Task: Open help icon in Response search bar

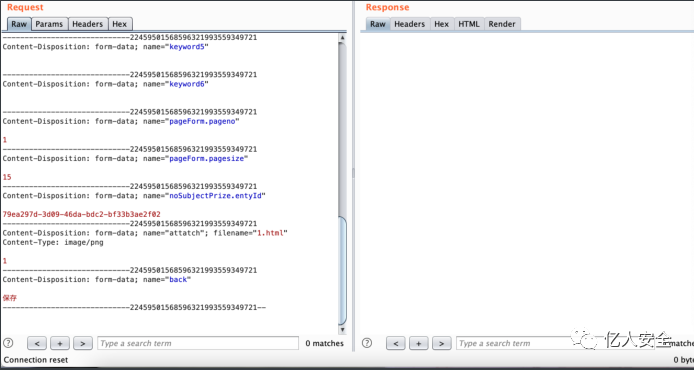Action: [367, 343]
